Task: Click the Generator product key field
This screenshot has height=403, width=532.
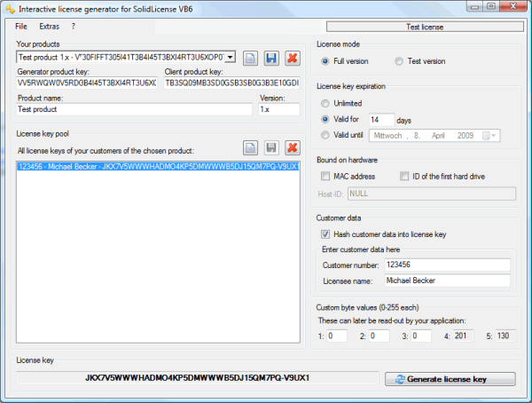Action: coord(87,83)
